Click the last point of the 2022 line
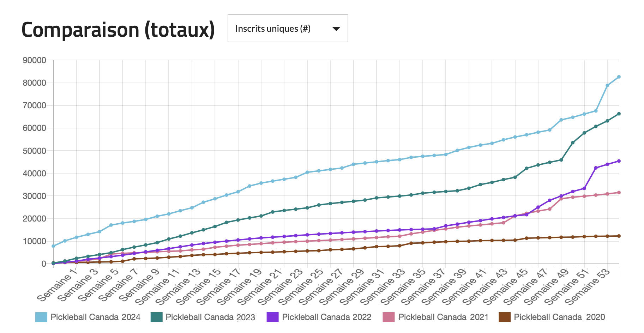Viewport: 644px width, 333px height. tap(619, 161)
